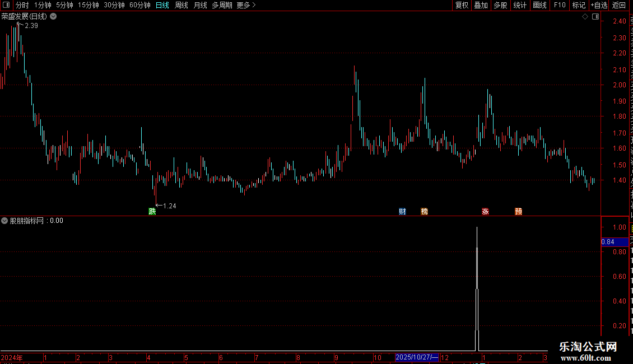This screenshot has height=364, width=633.
Task: Open the 复权 adjustment menu
Action: coord(462,5)
